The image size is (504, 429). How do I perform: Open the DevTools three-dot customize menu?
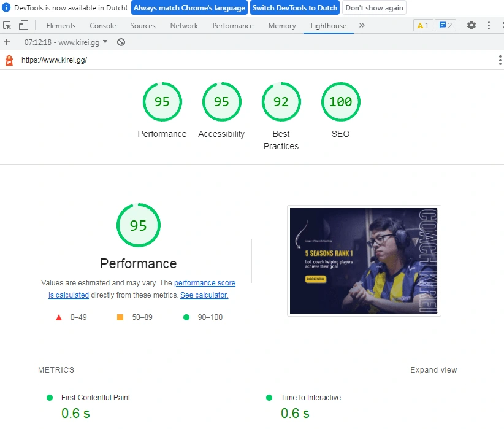[x=489, y=25]
